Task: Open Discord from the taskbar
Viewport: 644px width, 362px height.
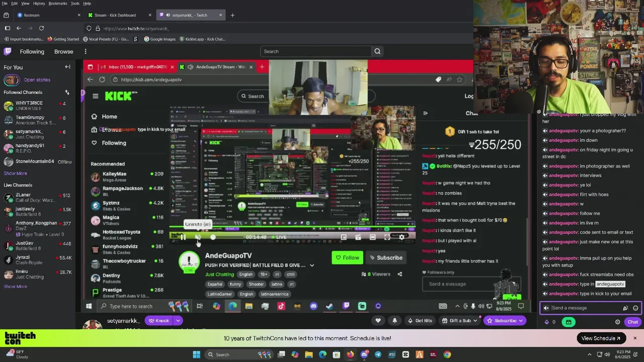Action: pyautogui.click(x=364, y=354)
